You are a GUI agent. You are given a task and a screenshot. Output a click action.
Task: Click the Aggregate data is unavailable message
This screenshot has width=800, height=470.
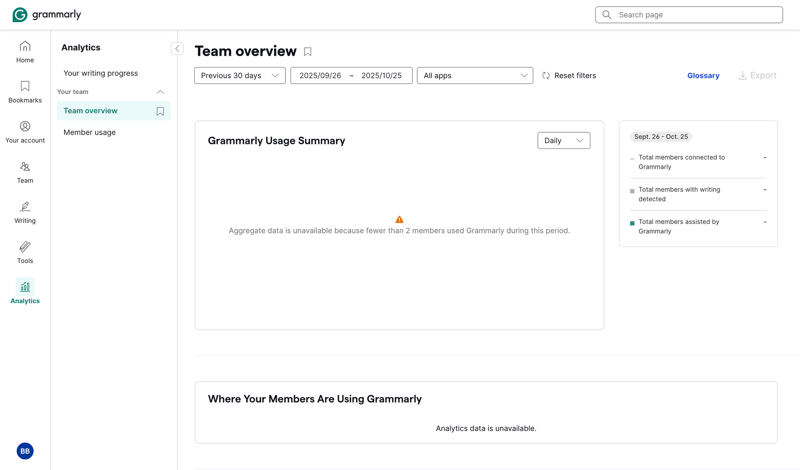click(399, 231)
